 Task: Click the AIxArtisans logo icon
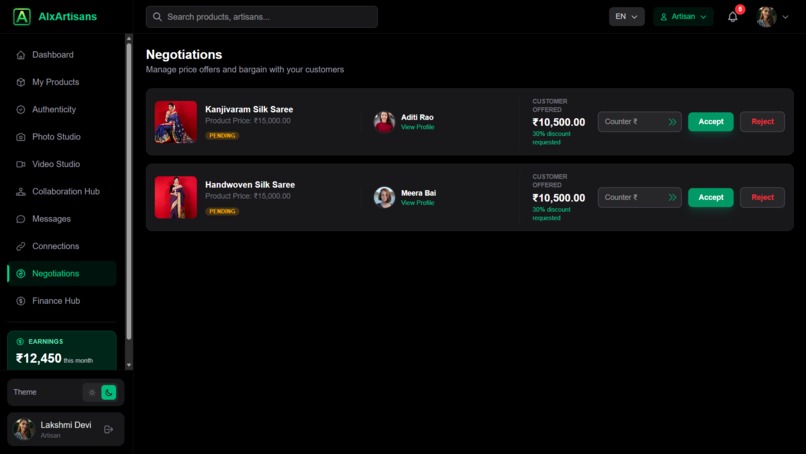pyautogui.click(x=22, y=16)
